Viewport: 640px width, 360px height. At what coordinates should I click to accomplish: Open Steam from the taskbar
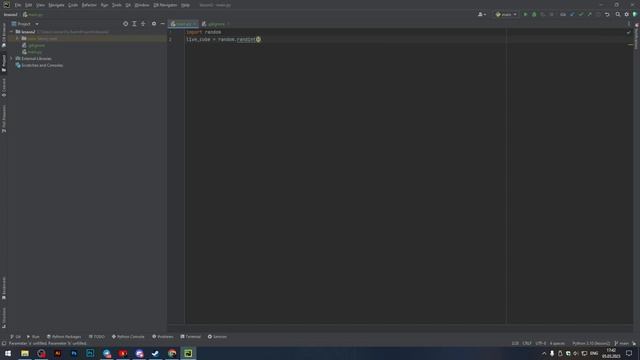pos(156,353)
